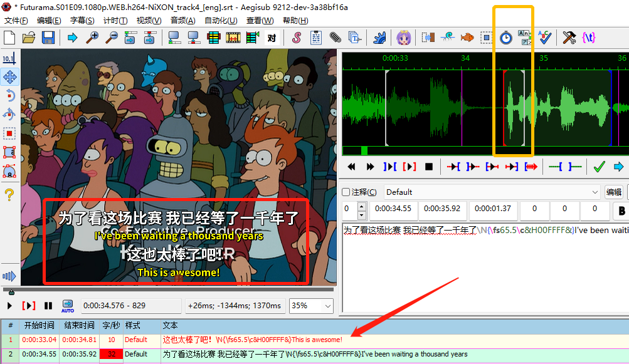Open the 自动化 automation menu
This screenshot has width=629, height=364.
pyautogui.click(x=221, y=21)
